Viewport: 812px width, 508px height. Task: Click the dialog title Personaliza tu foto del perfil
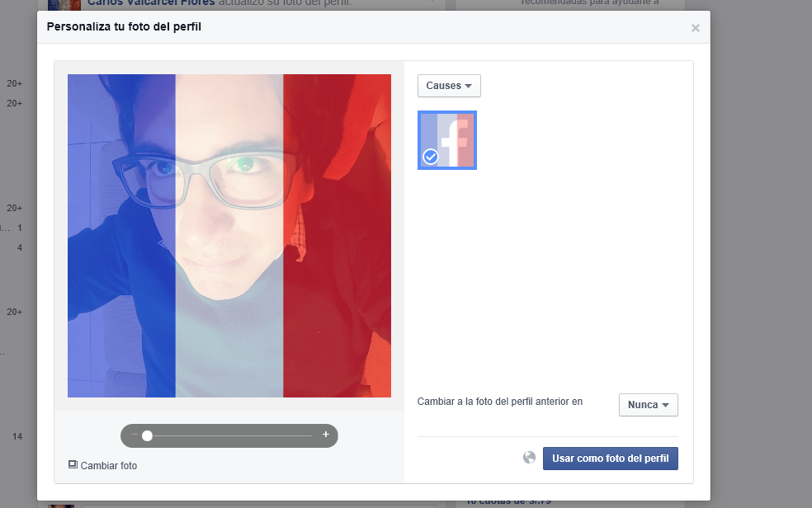tap(124, 27)
